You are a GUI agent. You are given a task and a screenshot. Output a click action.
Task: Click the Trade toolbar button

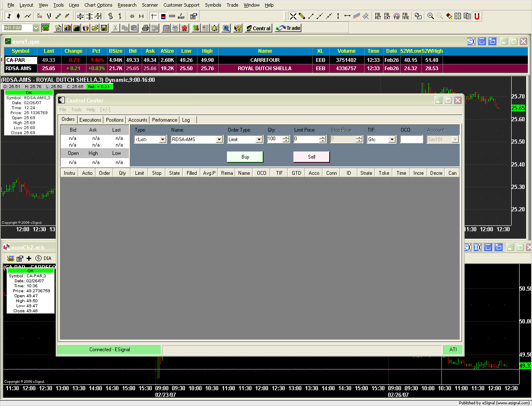[288, 28]
